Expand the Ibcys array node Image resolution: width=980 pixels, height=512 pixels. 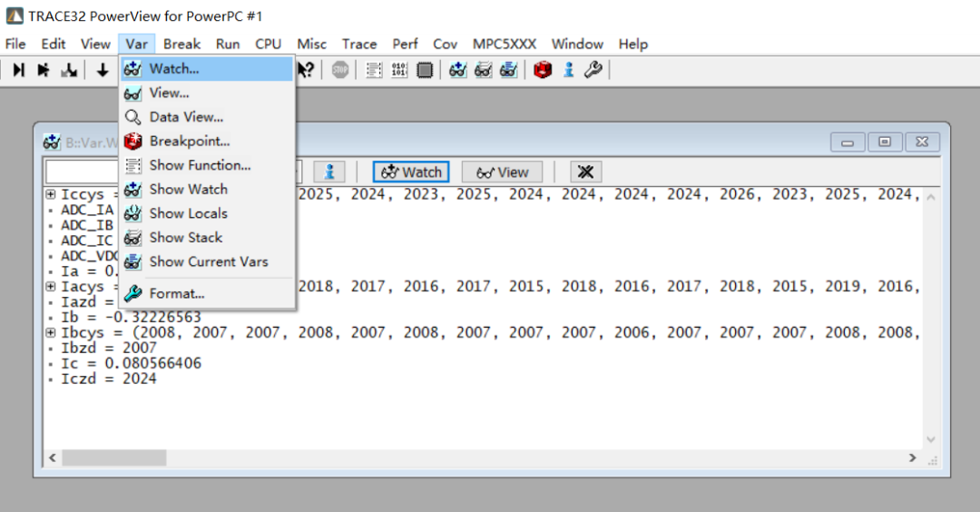point(51,332)
